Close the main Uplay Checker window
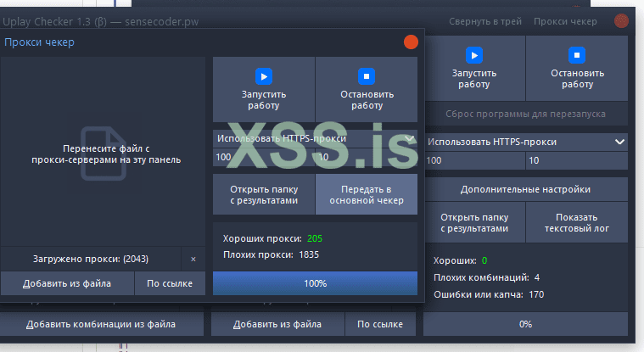 pos(621,21)
